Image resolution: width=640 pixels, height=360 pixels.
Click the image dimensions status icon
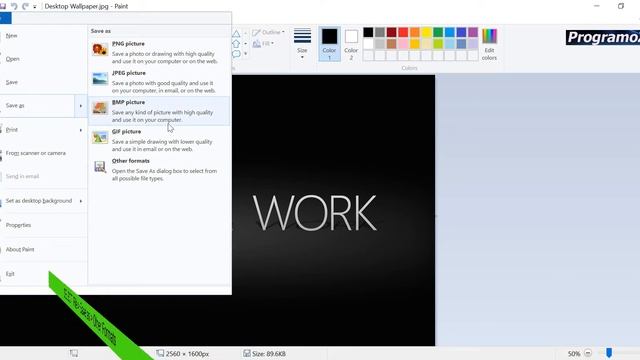tap(160, 353)
